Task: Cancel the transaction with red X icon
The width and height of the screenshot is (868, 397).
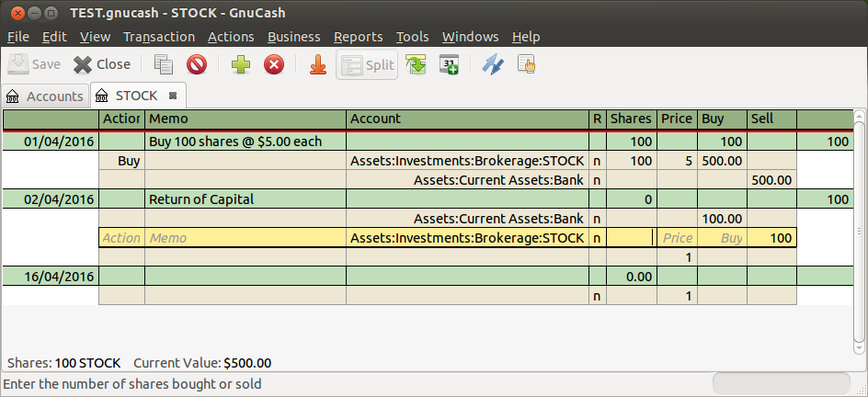Action: point(274,64)
